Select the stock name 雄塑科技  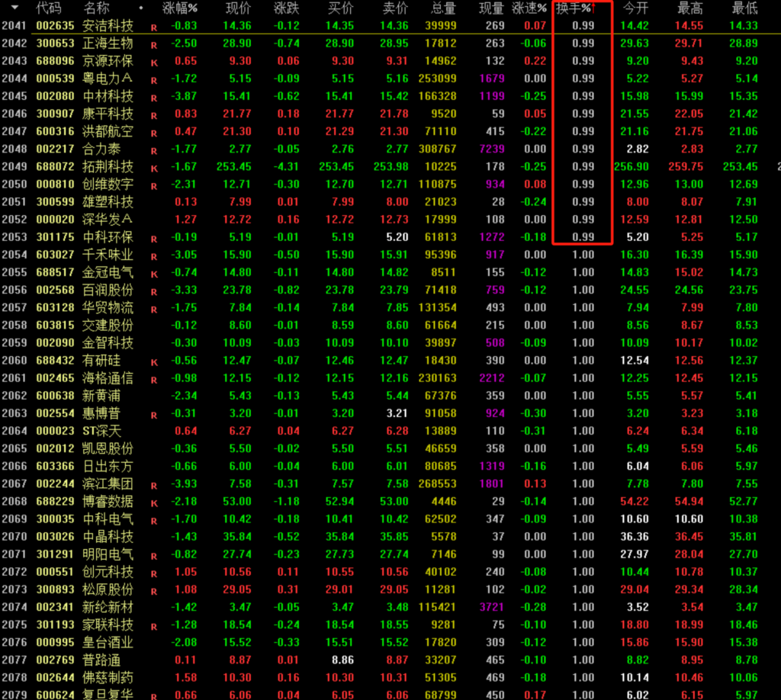(108, 201)
